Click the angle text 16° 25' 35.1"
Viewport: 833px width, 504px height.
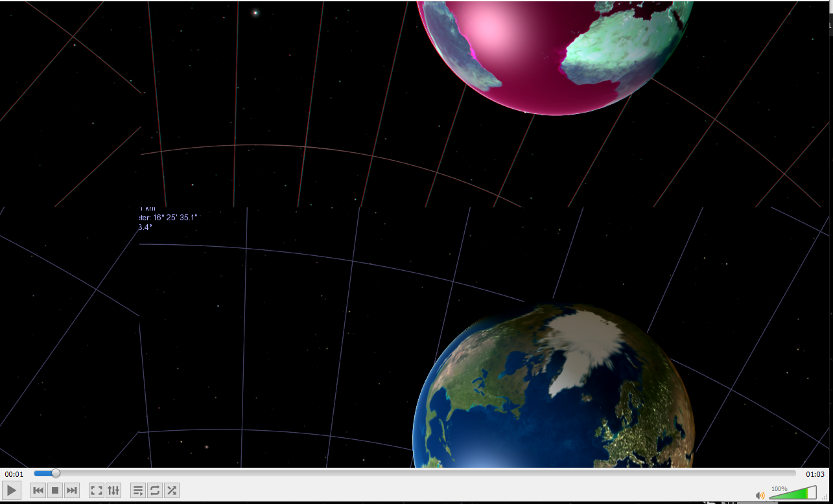click(175, 218)
